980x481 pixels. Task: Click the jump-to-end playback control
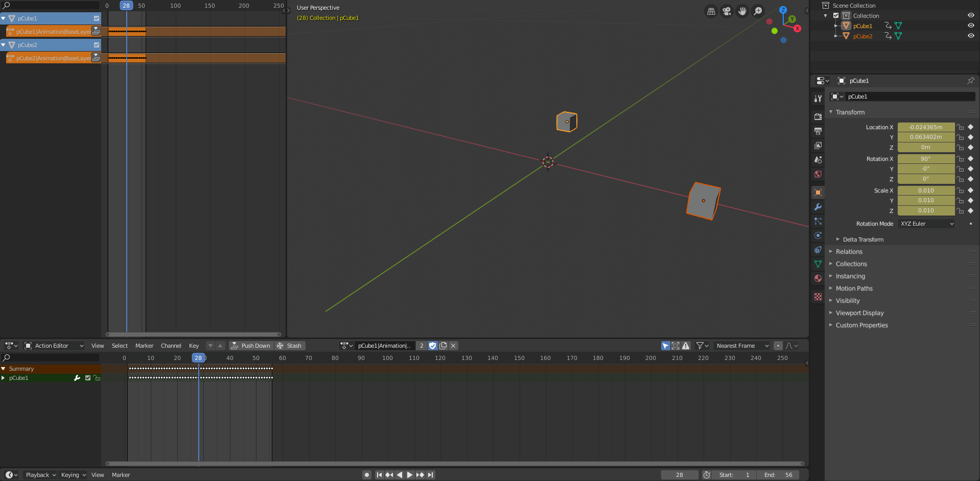pos(431,475)
